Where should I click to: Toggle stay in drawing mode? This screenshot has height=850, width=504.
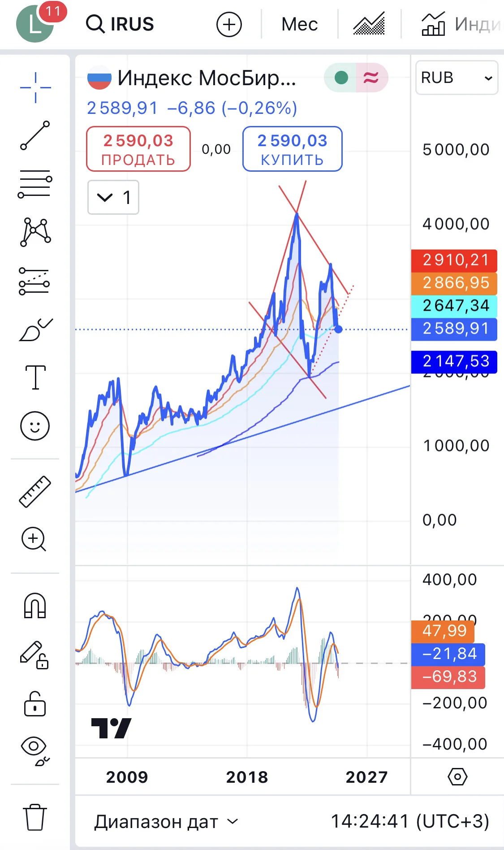click(34, 655)
